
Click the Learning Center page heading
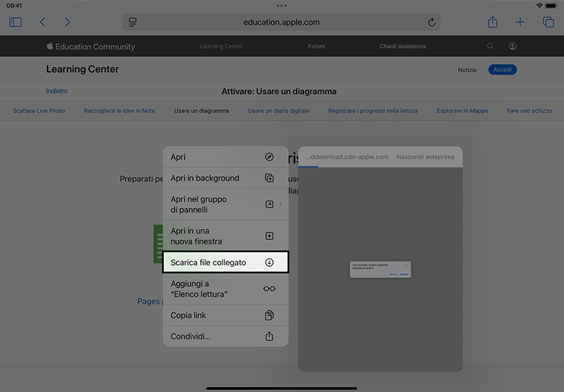pyautogui.click(x=82, y=69)
